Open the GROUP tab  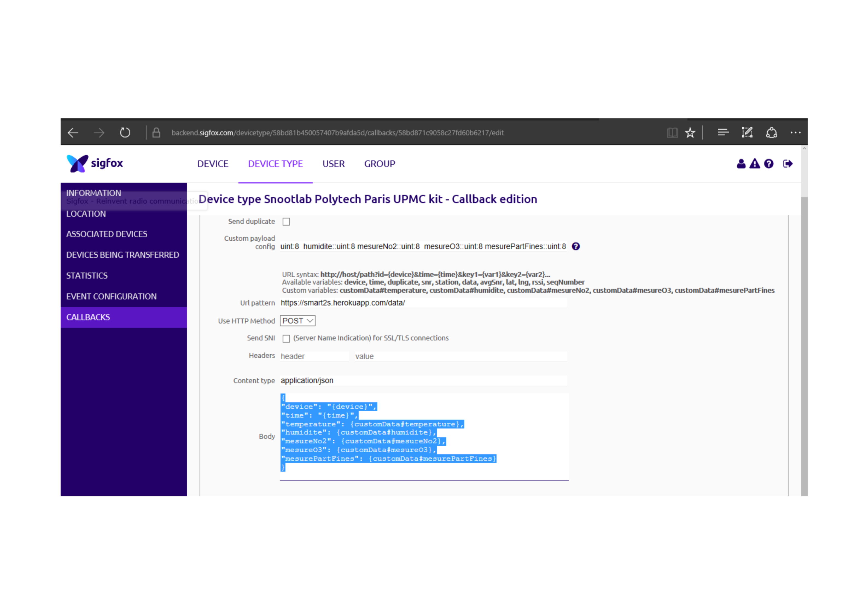point(379,164)
